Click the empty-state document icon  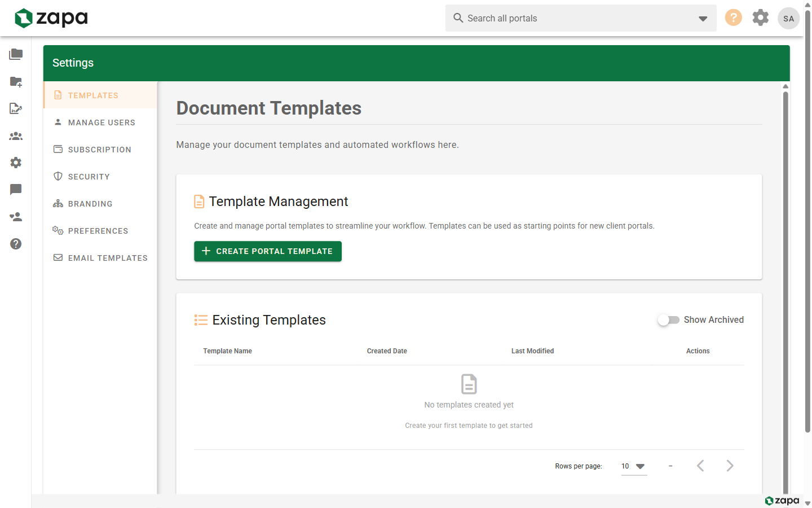[469, 384]
